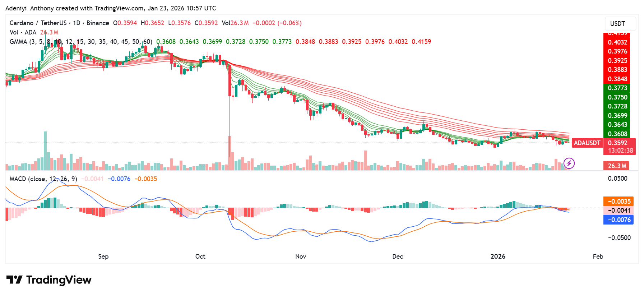This screenshot has width=644, height=296.
Task: Click the 0.0500 MACD axis value
Action: click(x=617, y=179)
